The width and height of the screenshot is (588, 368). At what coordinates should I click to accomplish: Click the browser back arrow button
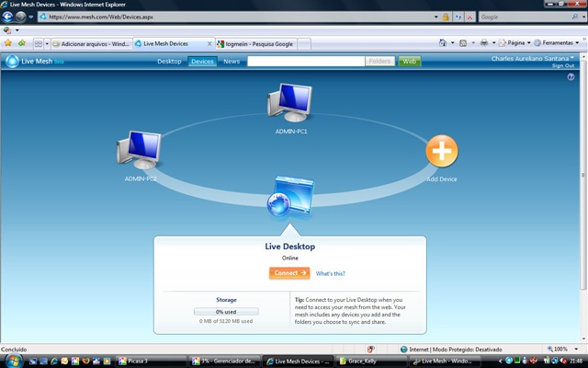[7, 17]
